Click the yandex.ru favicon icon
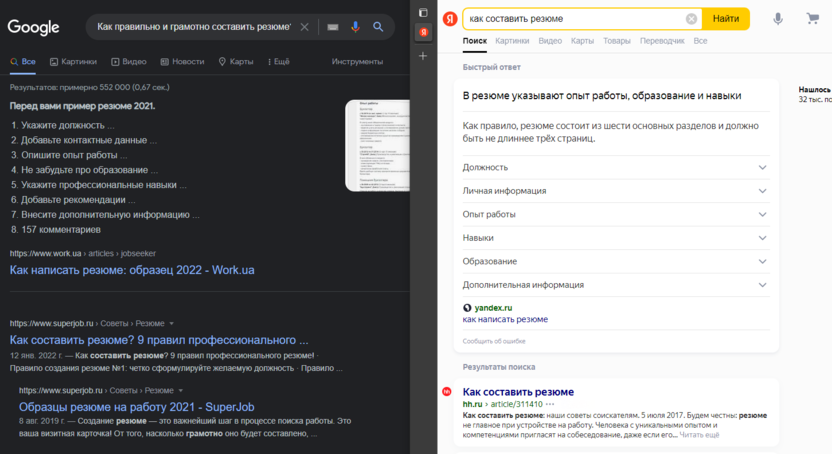The height and width of the screenshot is (454, 832). point(467,308)
